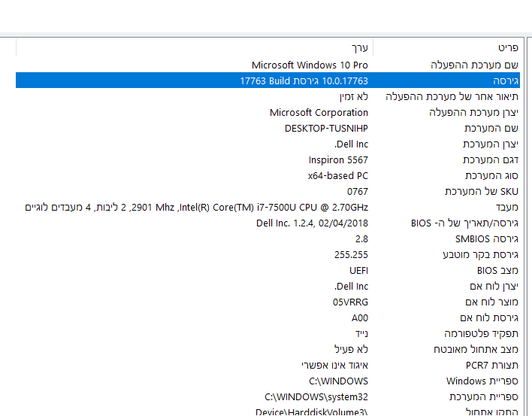
Task: Select the 'שם מערכת ההפעלה' item
Action: [x=474, y=65]
